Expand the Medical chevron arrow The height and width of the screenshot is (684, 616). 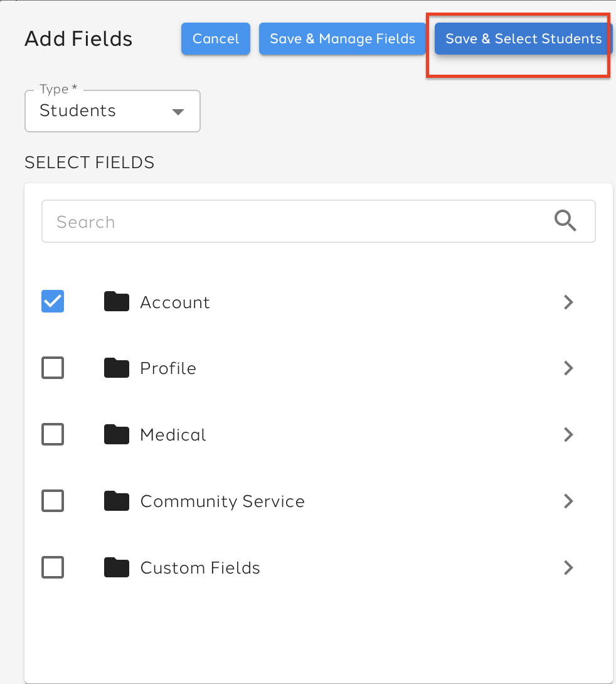click(x=568, y=434)
